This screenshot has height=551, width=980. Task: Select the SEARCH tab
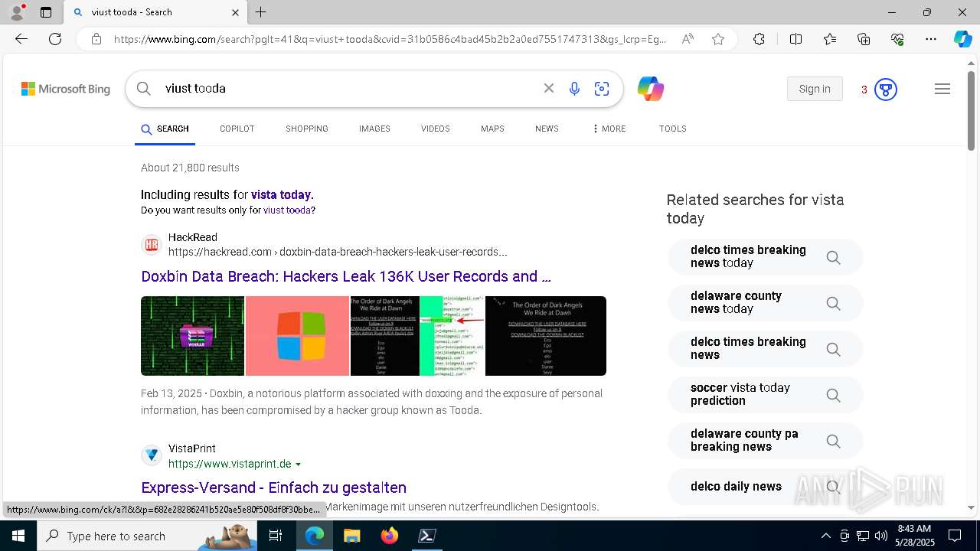coord(165,129)
